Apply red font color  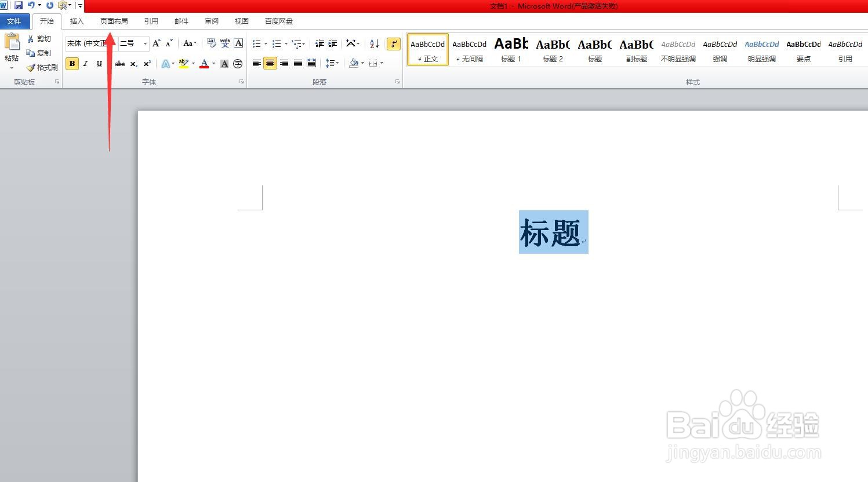click(204, 64)
